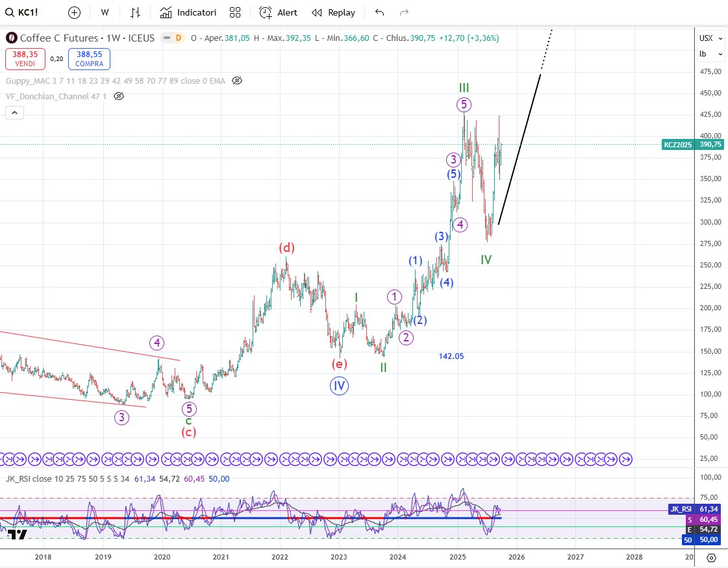Click the add symbol plus icon
728x568 pixels.
(x=74, y=12)
